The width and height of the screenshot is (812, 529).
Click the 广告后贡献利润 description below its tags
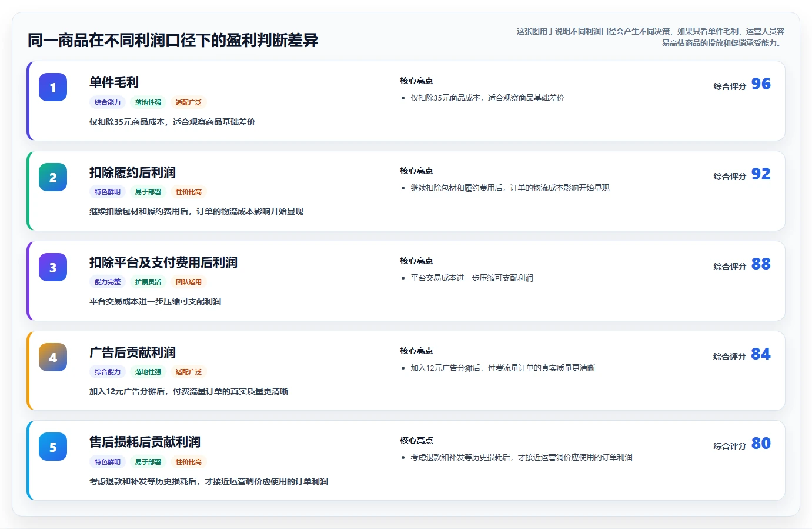189,392
